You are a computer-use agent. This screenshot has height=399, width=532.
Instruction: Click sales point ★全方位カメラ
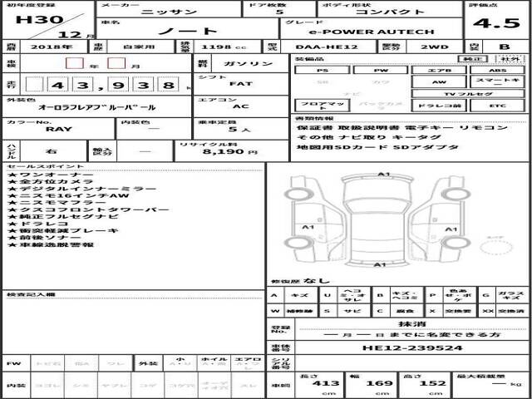[x=51, y=181]
